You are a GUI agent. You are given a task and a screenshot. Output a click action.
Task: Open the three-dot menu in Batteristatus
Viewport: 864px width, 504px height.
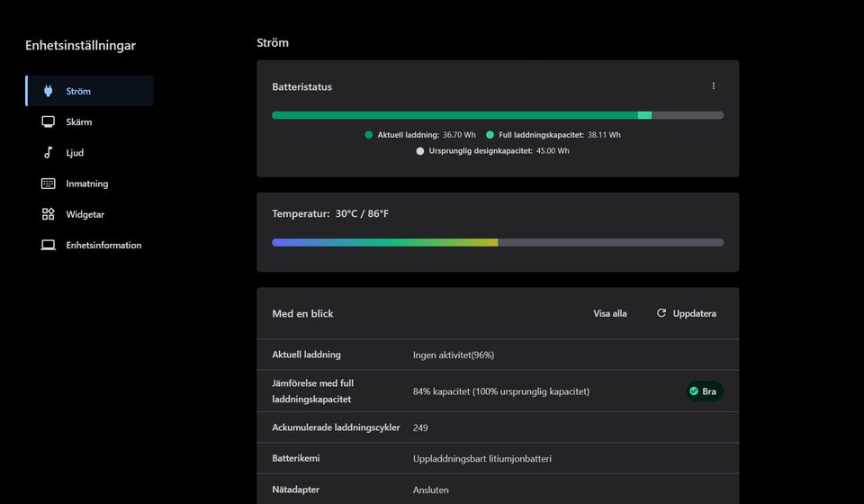714,86
